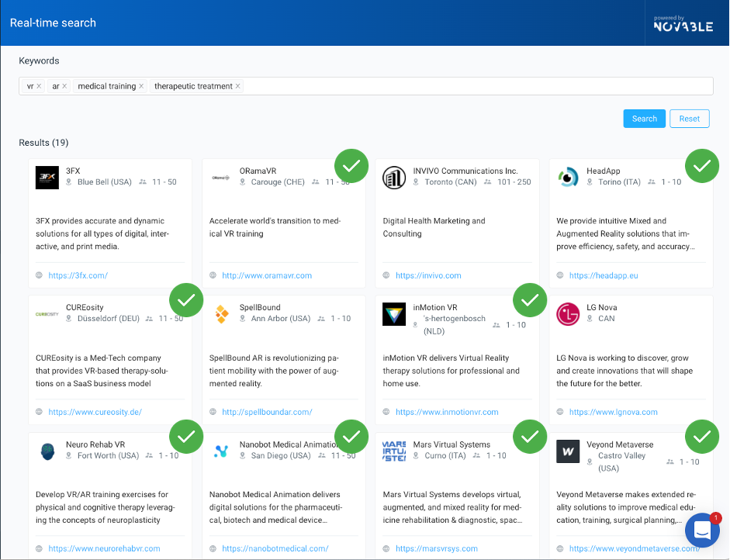Click the Veyond Metaverse W logo

pos(568,451)
